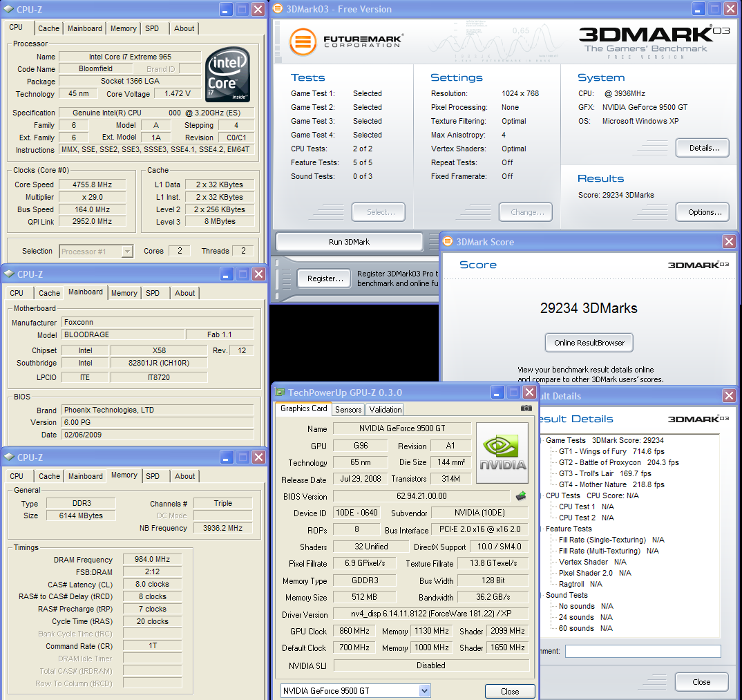Screen dimensions: 742x700
Task: Select GT2 - Battle of Proxycon result
Action: point(618,462)
